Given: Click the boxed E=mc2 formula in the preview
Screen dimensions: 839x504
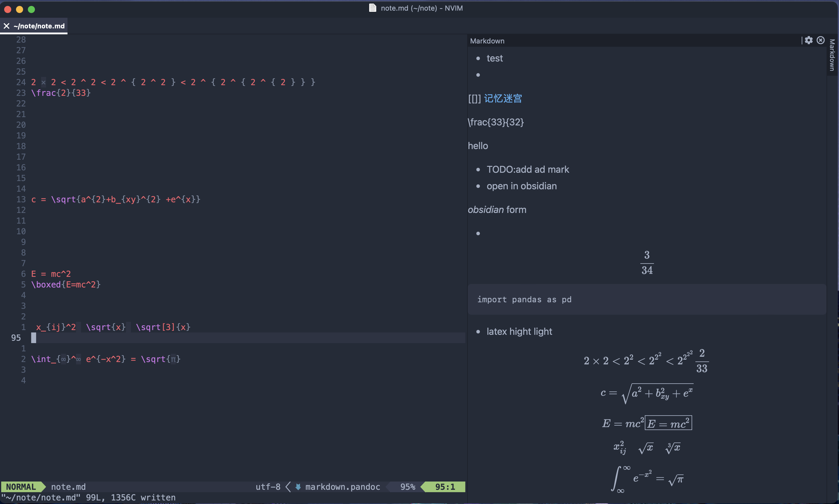Looking at the screenshot, I should [x=668, y=422].
